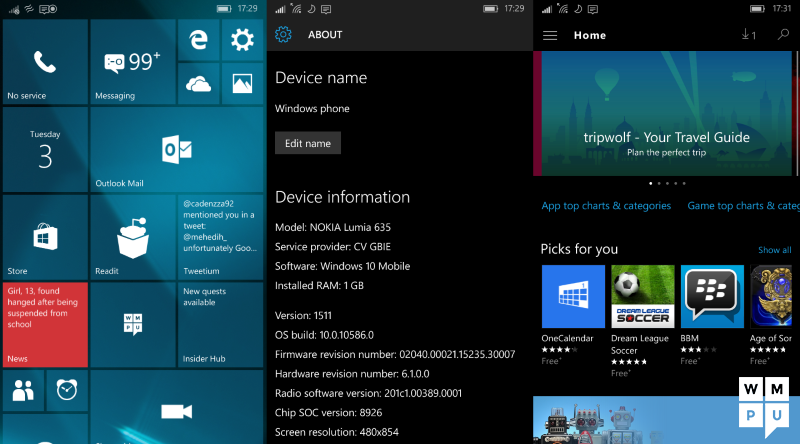Open the Tweetium notification tile
This screenshot has height=444, width=800.
pos(221,237)
